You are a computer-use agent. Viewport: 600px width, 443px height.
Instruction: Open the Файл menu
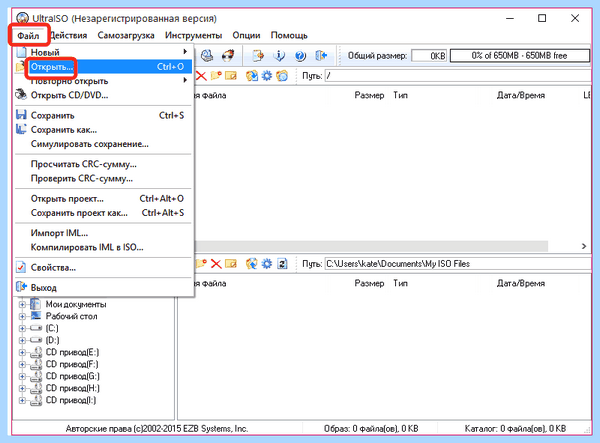click(28, 36)
